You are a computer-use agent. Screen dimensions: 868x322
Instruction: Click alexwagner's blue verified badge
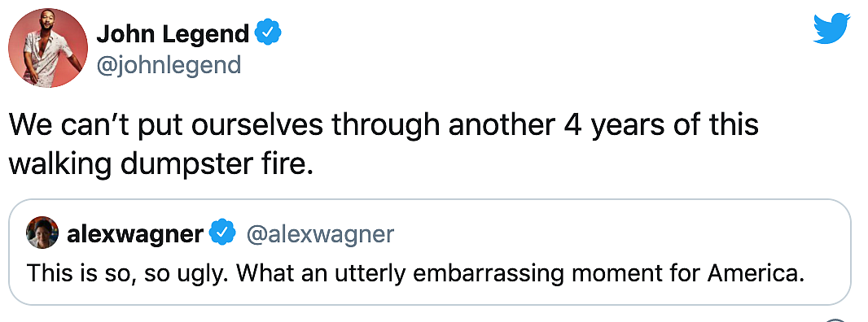pyautogui.click(x=223, y=234)
